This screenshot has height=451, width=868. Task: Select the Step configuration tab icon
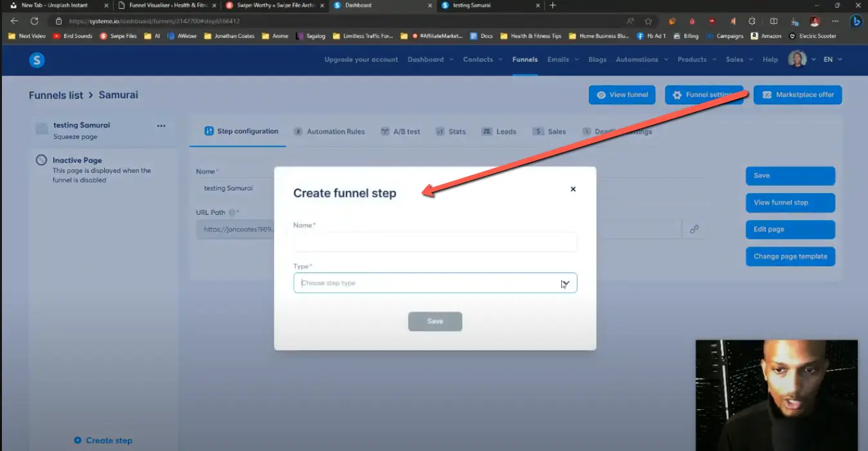tap(208, 131)
